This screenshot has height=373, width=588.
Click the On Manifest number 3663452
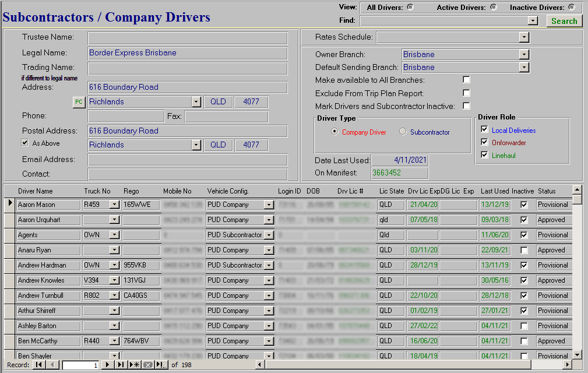pyautogui.click(x=399, y=173)
